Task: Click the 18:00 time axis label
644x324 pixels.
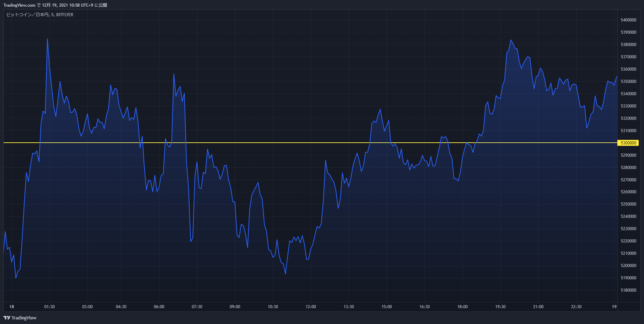Action: [x=462, y=307]
